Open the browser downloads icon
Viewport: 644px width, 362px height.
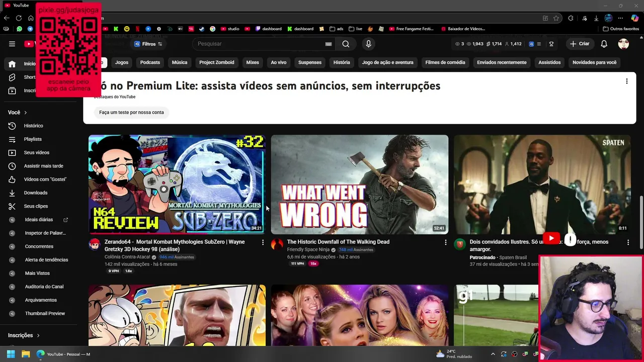coord(596,18)
